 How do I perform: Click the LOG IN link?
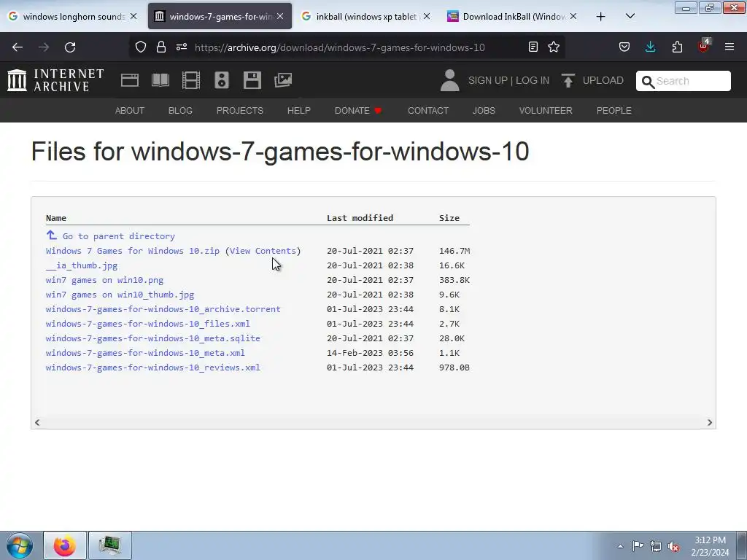532,80
